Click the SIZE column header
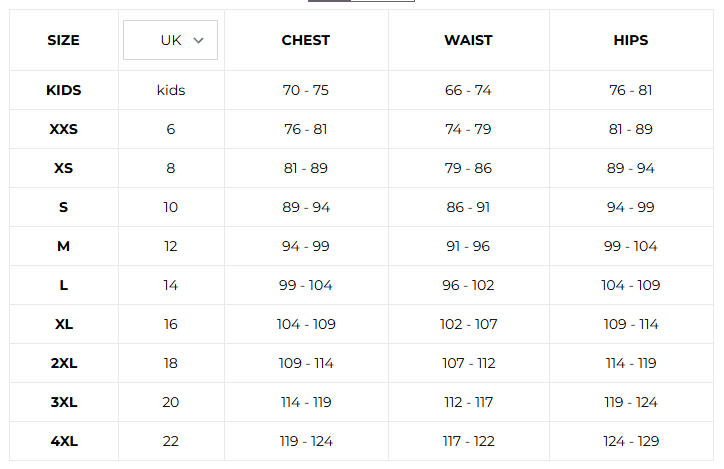The height and width of the screenshot is (469, 724). click(63, 41)
